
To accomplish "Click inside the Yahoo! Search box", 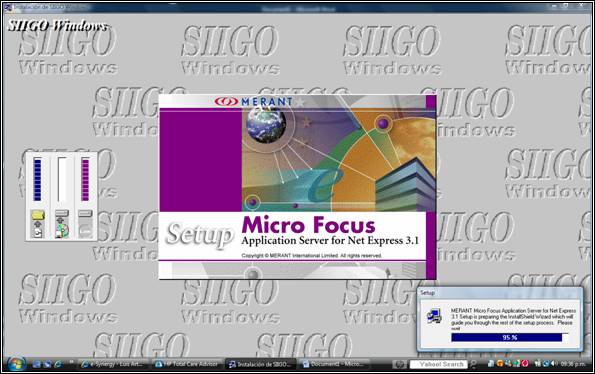I will 438,364.
